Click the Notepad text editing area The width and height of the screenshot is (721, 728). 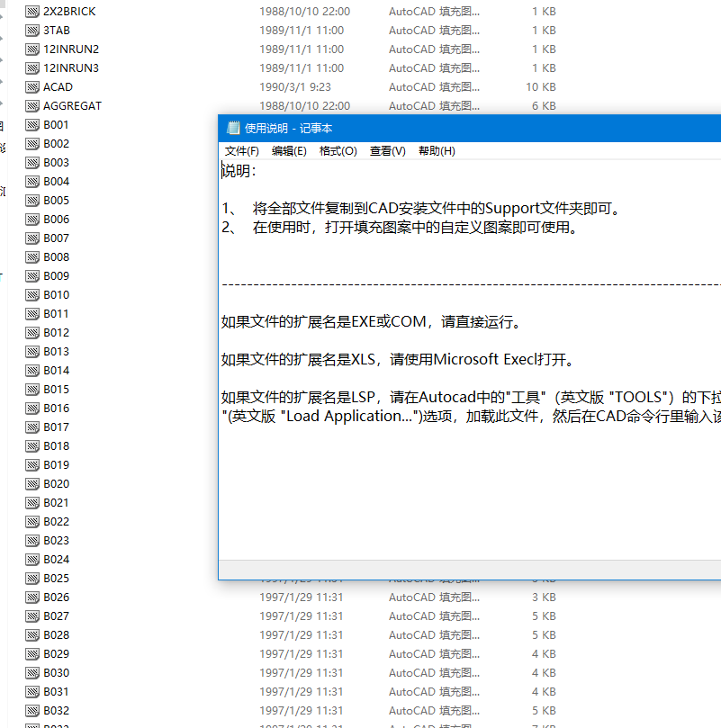coord(470,360)
